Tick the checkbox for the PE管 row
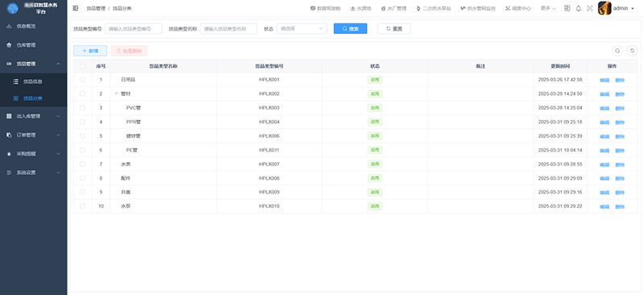The height and width of the screenshot is (295, 644). coord(83,150)
